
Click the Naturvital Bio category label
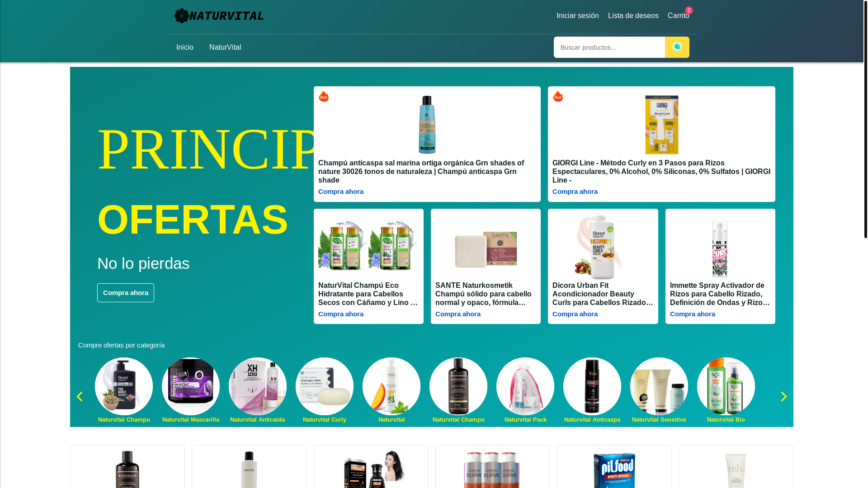click(x=726, y=420)
